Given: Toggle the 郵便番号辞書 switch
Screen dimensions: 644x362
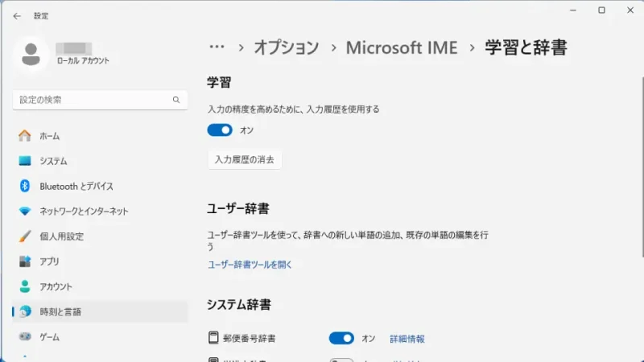Looking at the screenshot, I should click(341, 338).
